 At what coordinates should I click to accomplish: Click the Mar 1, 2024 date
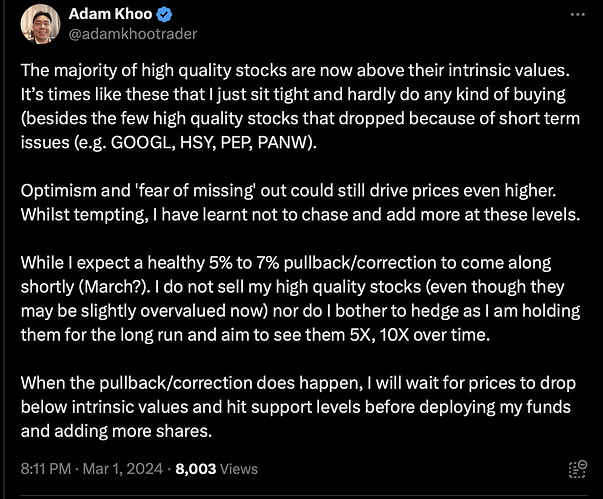pyautogui.click(x=123, y=469)
